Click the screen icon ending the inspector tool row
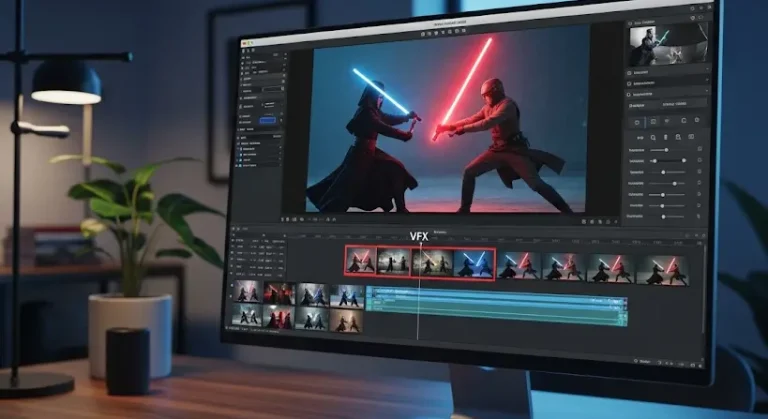The image size is (768, 419). point(691,137)
